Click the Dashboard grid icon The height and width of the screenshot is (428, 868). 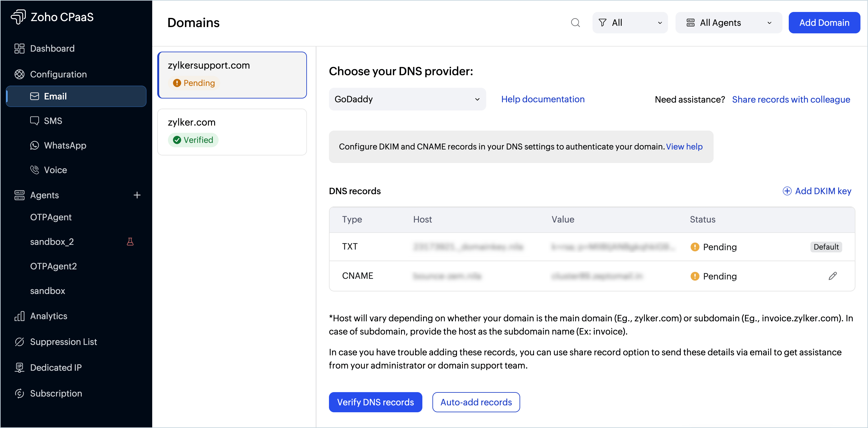19,48
